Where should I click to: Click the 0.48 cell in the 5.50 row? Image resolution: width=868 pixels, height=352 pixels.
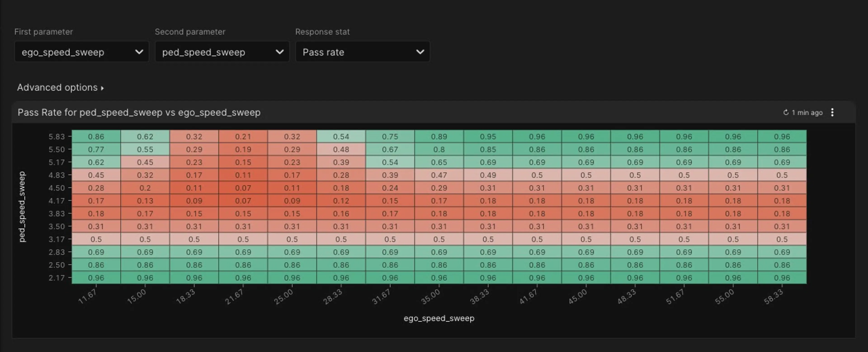tap(341, 149)
